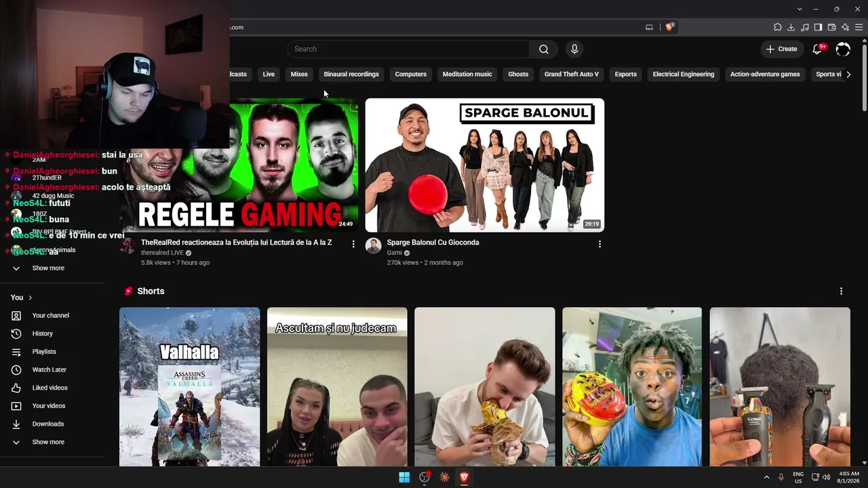Click the Gami channel avatar
This screenshot has width=868, height=488.
point(374,245)
